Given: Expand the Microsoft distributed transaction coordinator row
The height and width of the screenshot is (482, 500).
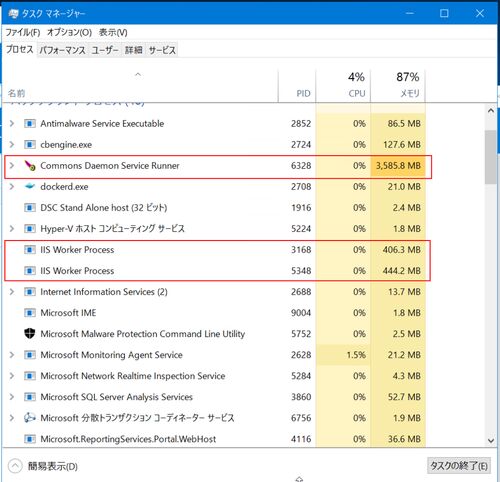Looking at the screenshot, I should coord(12,418).
